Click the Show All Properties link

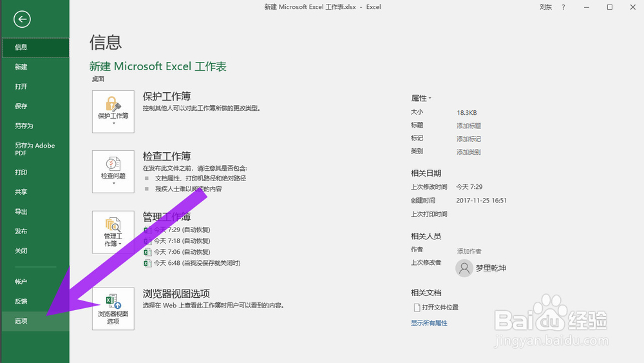pos(429,323)
